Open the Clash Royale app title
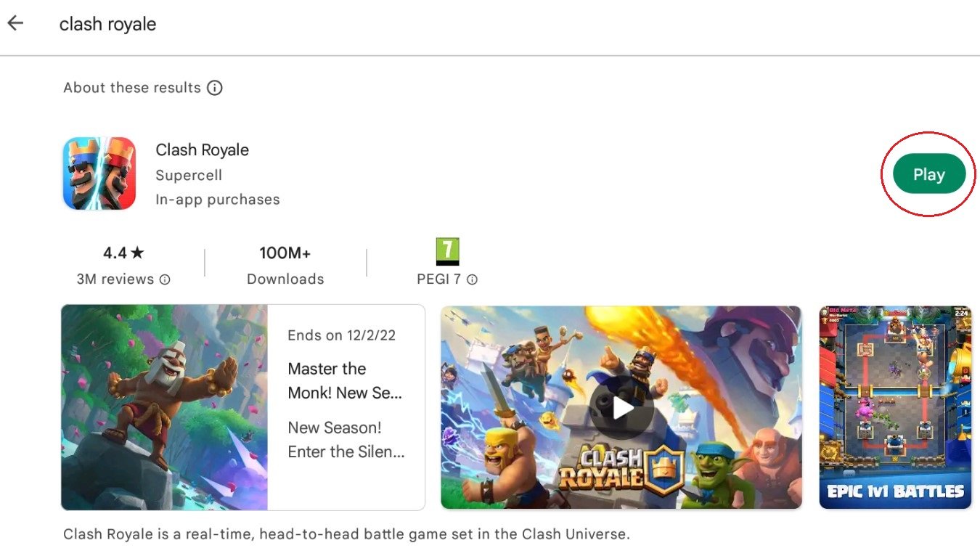The width and height of the screenshot is (980, 556). (203, 150)
